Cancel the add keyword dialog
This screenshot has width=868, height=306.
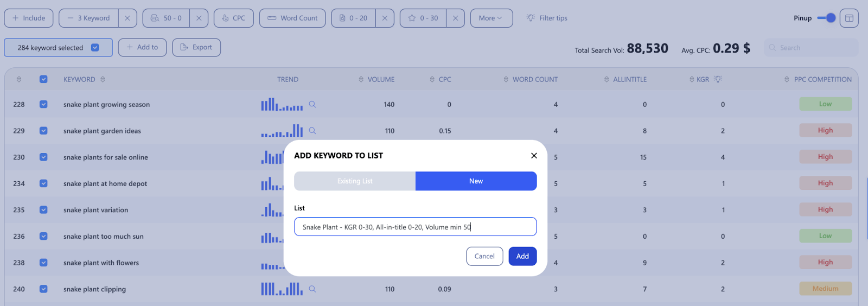click(x=484, y=256)
